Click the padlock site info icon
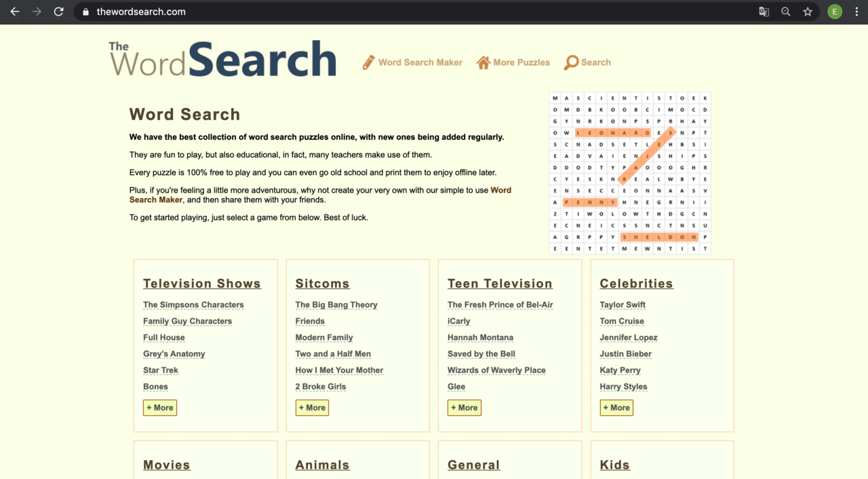The width and height of the screenshot is (868, 479). pos(85,12)
